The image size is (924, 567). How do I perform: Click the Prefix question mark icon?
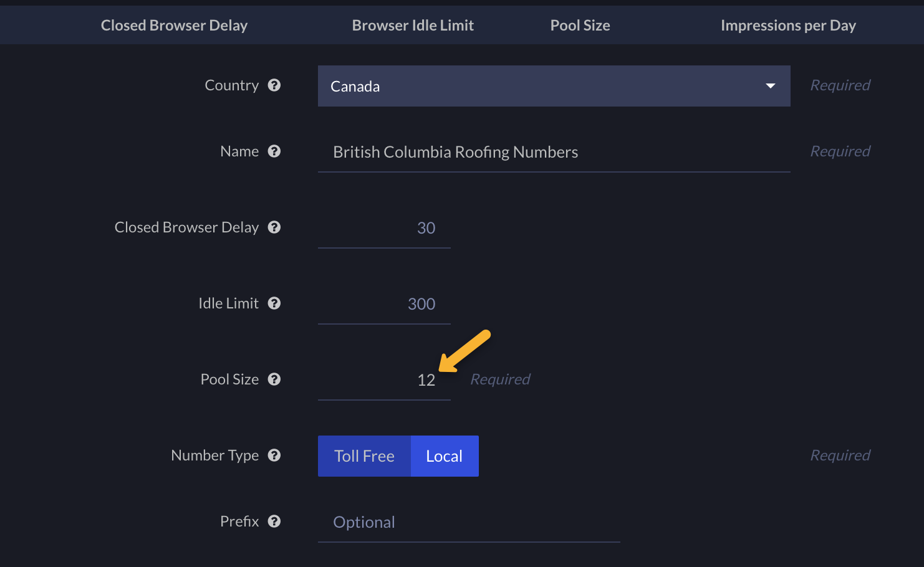pyautogui.click(x=274, y=522)
